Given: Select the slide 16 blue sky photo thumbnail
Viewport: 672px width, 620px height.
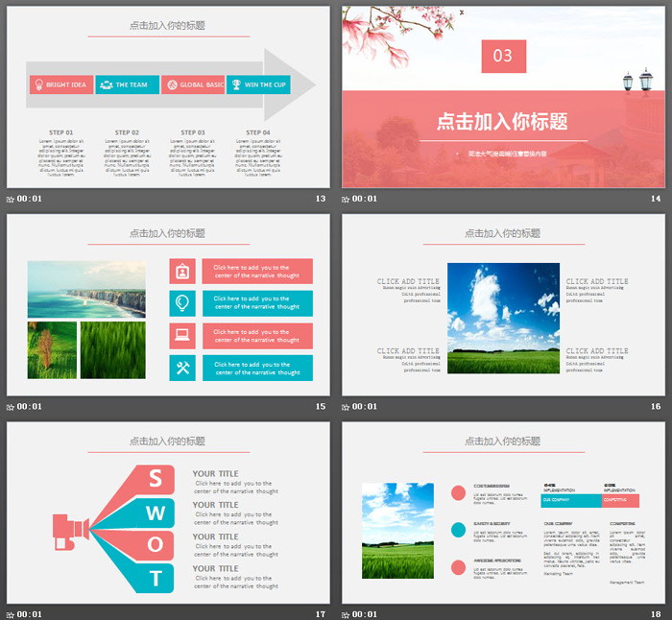Looking at the screenshot, I should pos(503,305).
